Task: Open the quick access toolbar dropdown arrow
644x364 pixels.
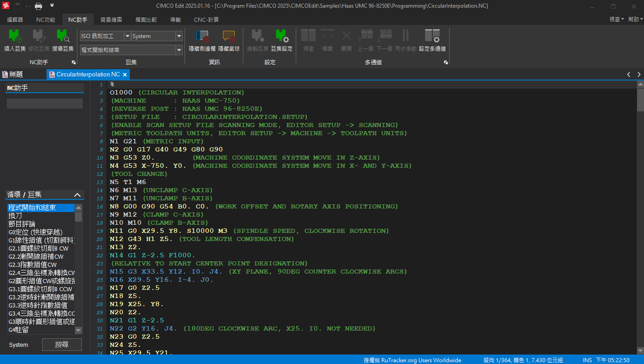Action: click(x=52, y=6)
